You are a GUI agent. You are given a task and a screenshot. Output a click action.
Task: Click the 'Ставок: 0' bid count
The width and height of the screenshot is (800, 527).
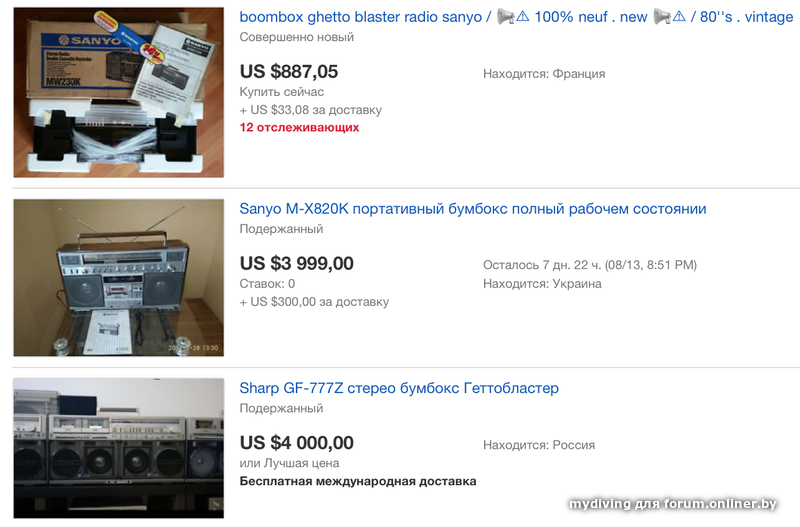267,284
